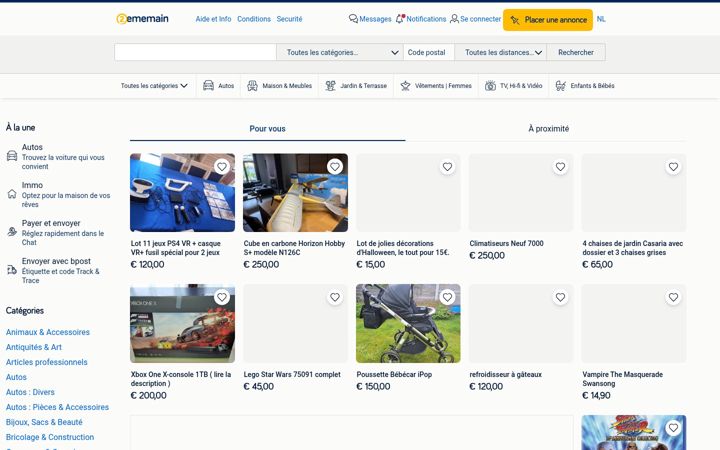
Task: Focus the main search text field
Action: [x=195, y=52]
